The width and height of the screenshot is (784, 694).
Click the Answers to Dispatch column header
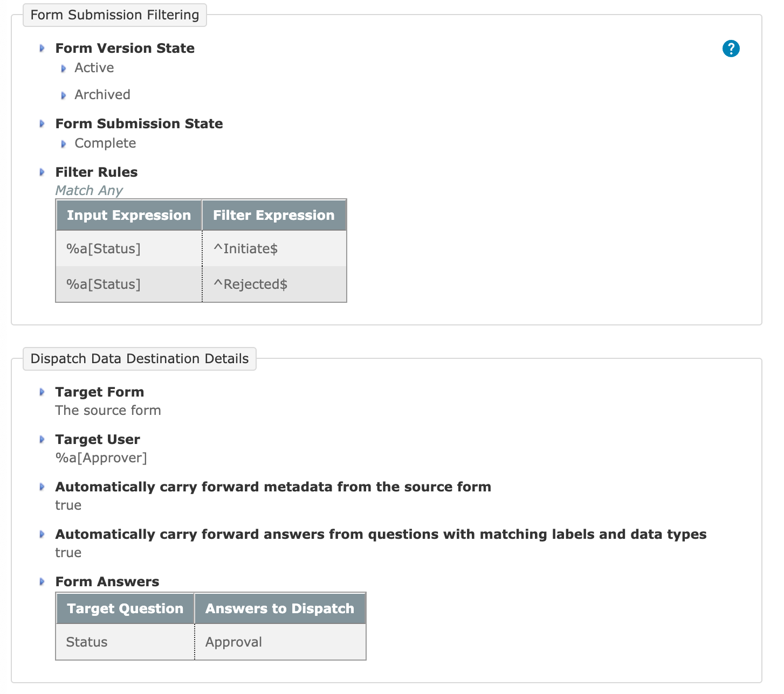(280, 609)
